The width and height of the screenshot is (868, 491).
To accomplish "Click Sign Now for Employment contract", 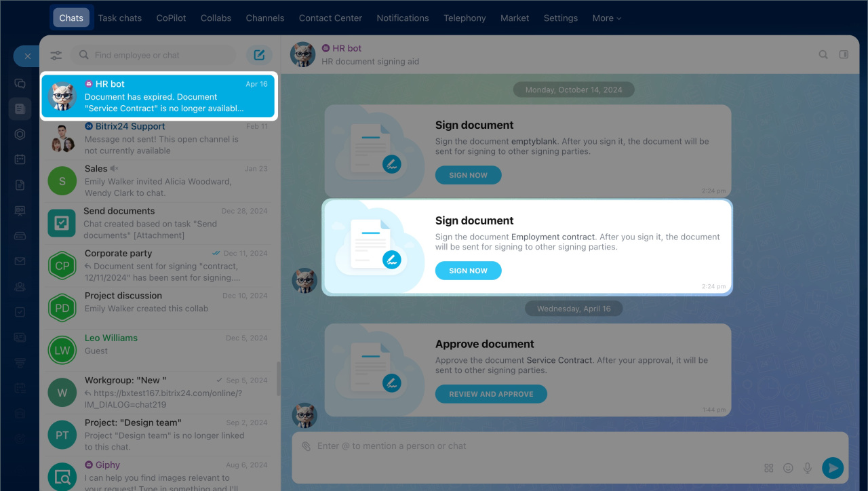I will [x=468, y=271].
